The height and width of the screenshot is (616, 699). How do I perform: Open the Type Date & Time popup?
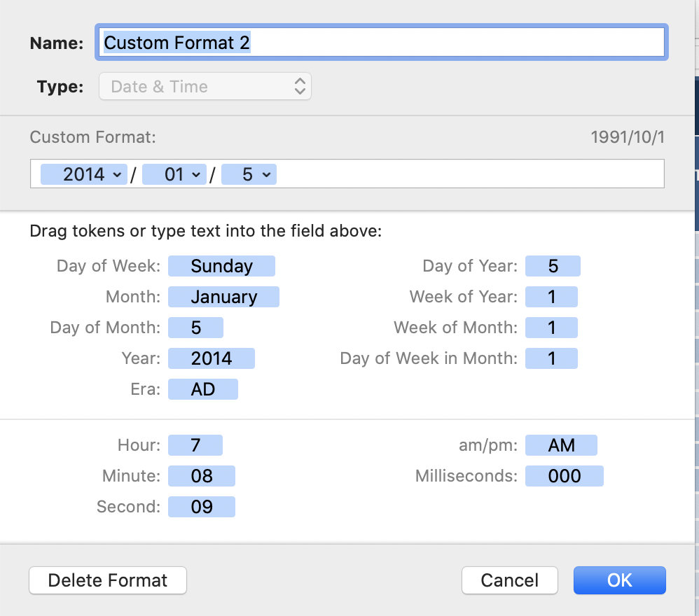click(x=205, y=86)
